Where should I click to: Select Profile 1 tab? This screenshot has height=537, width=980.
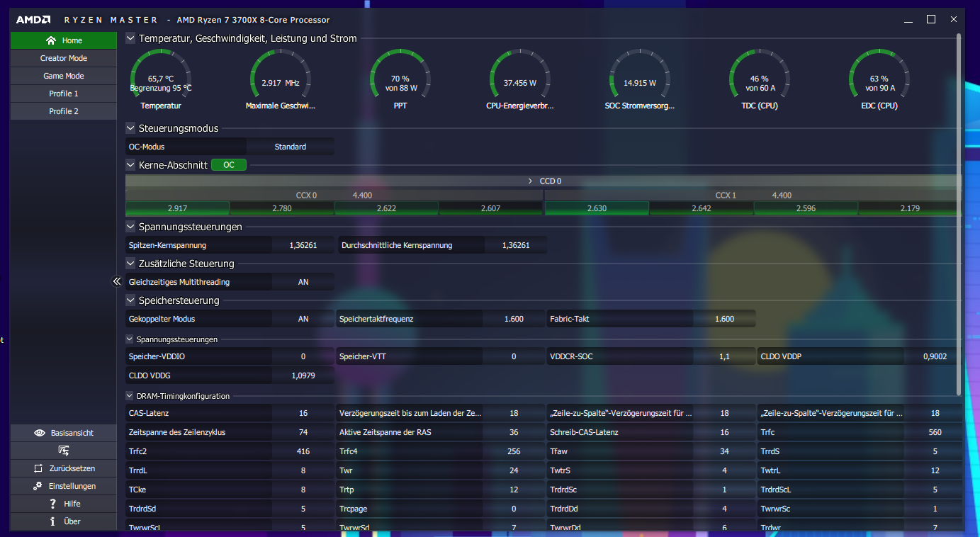click(x=63, y=94)
